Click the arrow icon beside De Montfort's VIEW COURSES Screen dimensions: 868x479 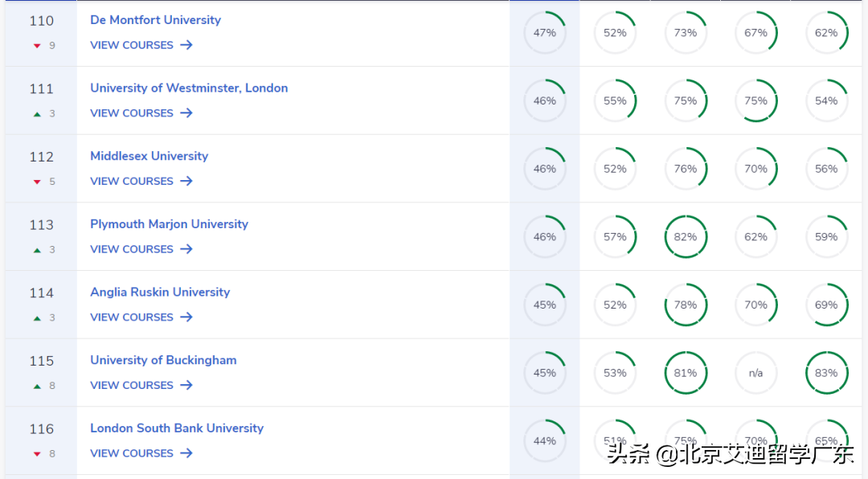pos(186,45)
